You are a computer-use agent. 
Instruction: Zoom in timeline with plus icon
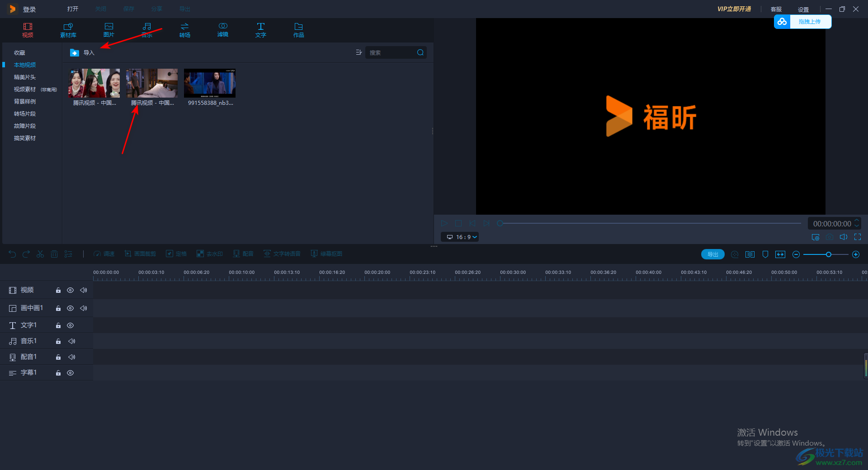(x=856, y=254)
